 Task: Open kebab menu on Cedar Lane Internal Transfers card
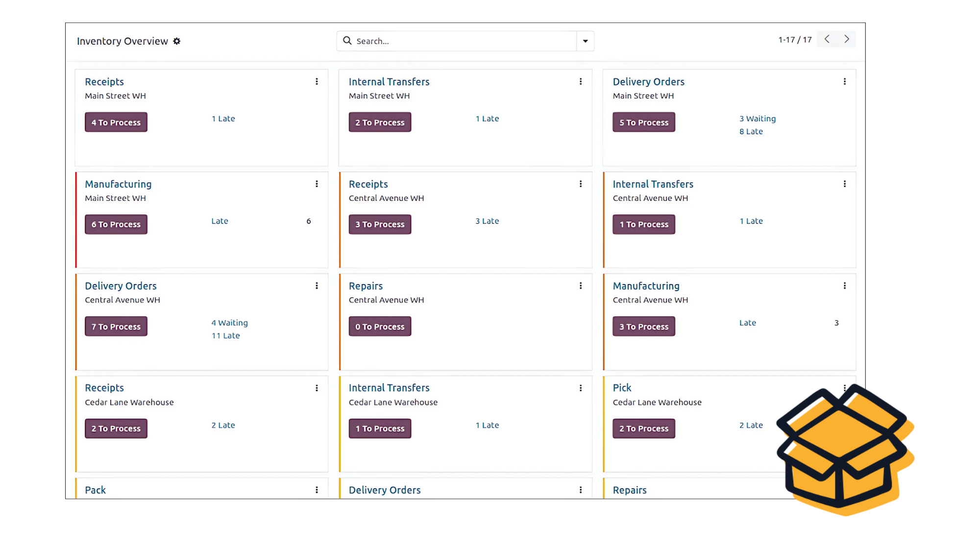coord(581,388)
